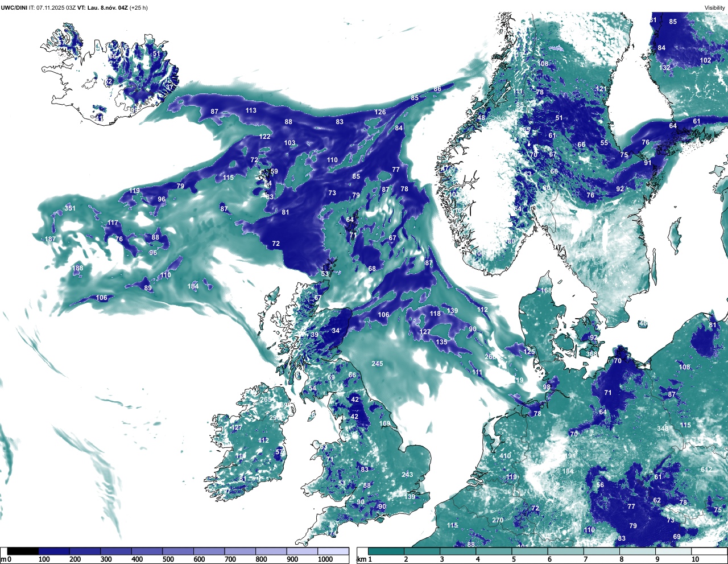Click the 'Visibility' title label

point(715,7)
